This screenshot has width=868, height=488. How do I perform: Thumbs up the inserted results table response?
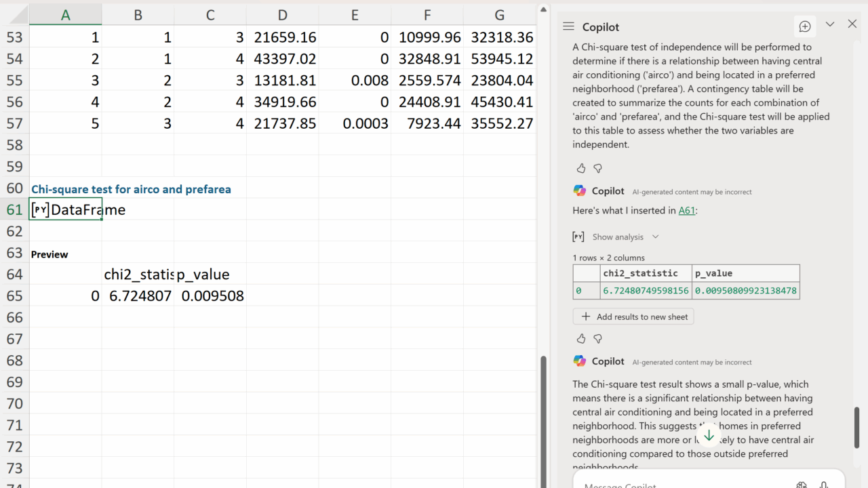click(581, 338)
